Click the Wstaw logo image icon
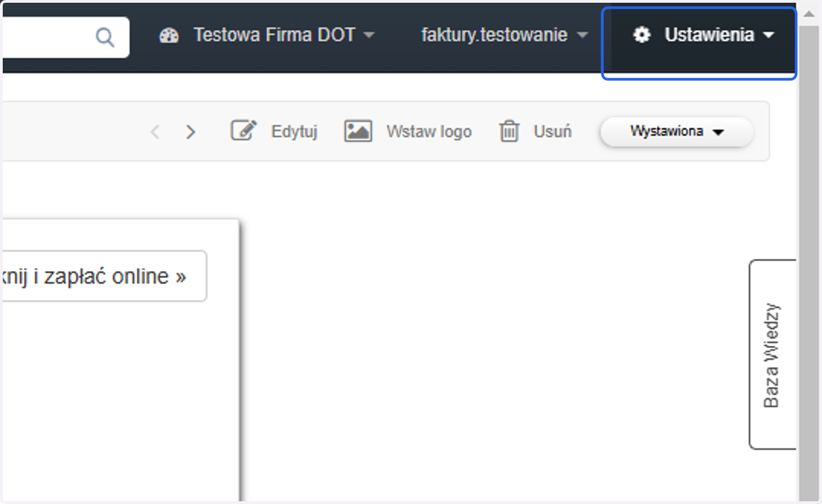This screenshot has width=822, height=504. [358, 131]
